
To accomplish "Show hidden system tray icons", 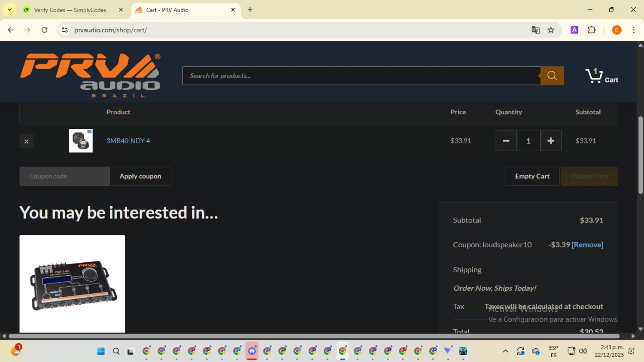I will point(505,351).
